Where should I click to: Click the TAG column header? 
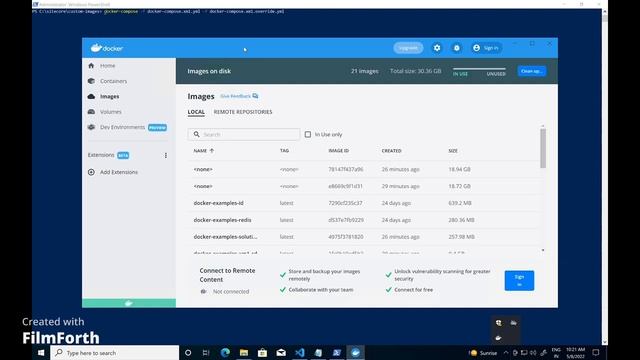click(284, 151)
